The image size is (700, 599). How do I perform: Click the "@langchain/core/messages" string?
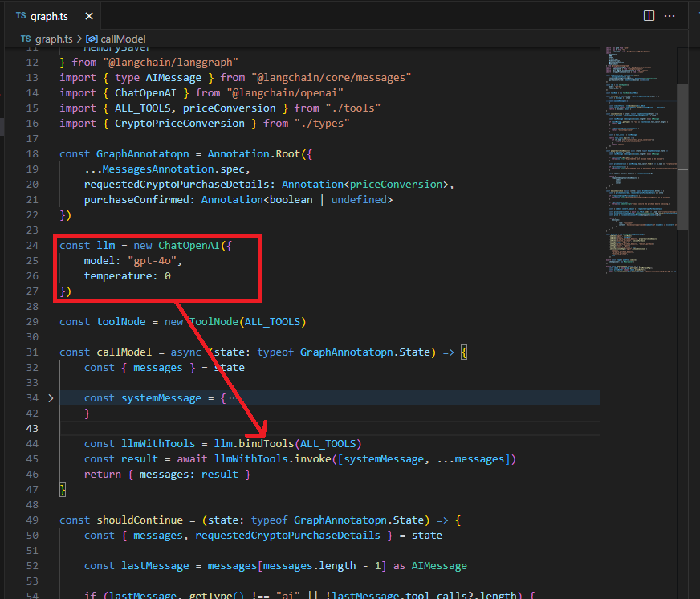pos(332,77)
